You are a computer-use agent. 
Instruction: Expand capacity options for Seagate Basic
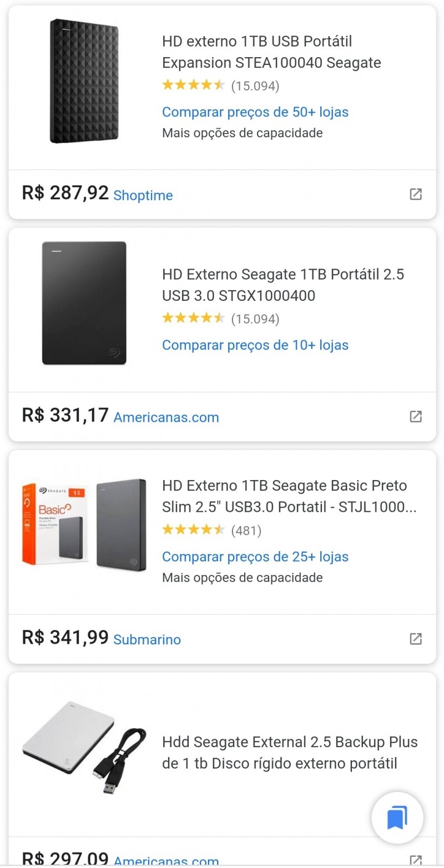point(242,578)
